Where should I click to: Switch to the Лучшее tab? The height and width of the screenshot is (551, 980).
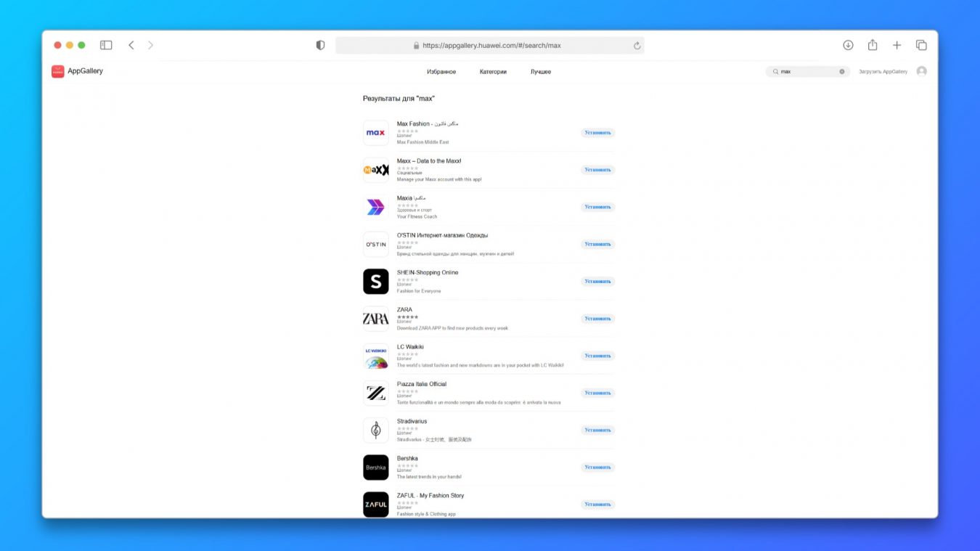point(541,72)
